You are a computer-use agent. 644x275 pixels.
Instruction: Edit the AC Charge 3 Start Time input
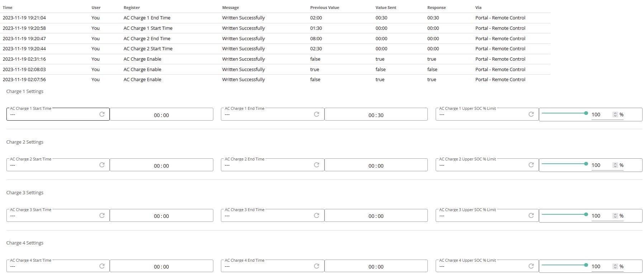tap(161, 215)
